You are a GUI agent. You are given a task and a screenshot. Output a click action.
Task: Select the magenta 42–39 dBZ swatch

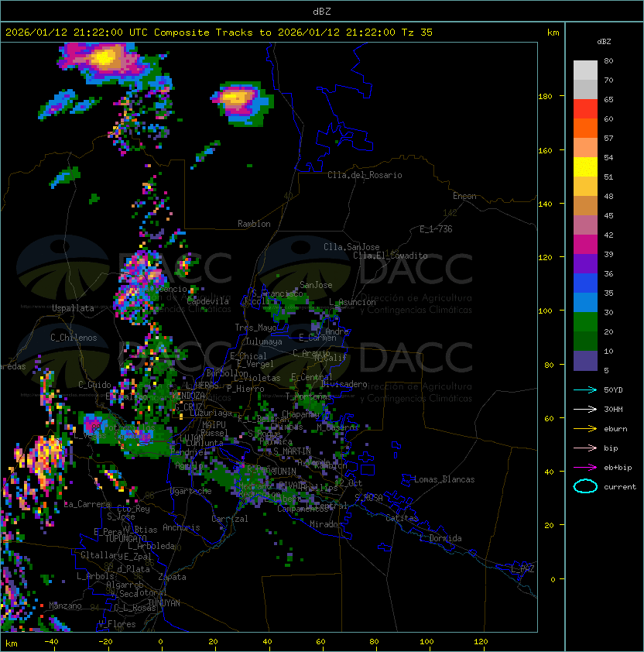coord(585,245)
